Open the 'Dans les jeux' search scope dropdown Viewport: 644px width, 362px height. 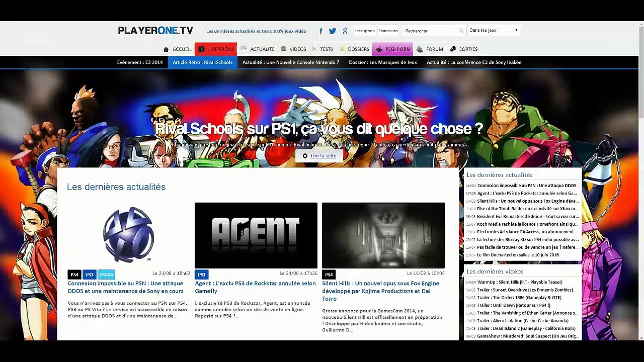coord(493,31)
